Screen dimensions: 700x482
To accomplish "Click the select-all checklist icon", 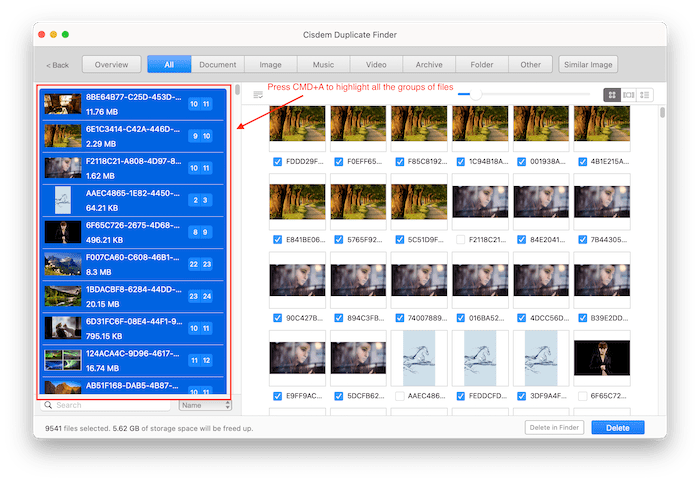I will coord(258,95).
